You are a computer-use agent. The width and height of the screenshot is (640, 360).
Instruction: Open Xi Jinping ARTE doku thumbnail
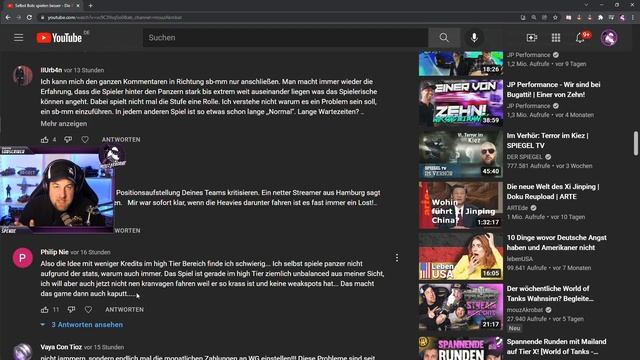(461, 205)
